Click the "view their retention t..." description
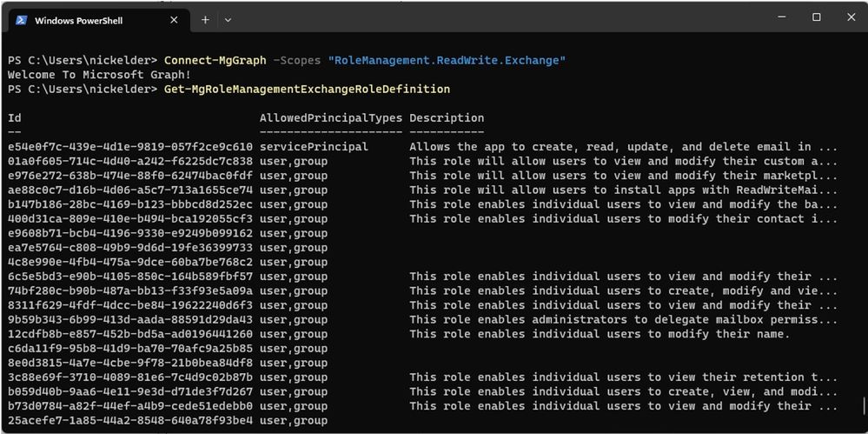This screenshot has height=434, width=868. coord(623,377)
